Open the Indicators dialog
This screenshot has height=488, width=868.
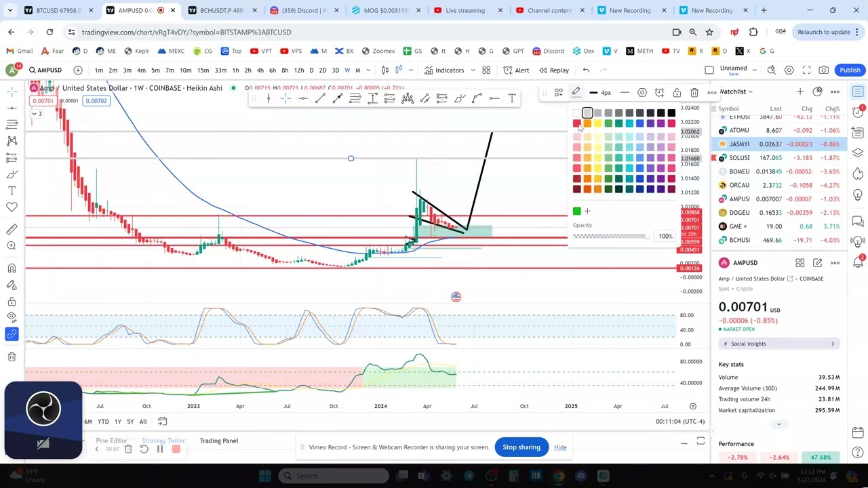pos(445,70)
